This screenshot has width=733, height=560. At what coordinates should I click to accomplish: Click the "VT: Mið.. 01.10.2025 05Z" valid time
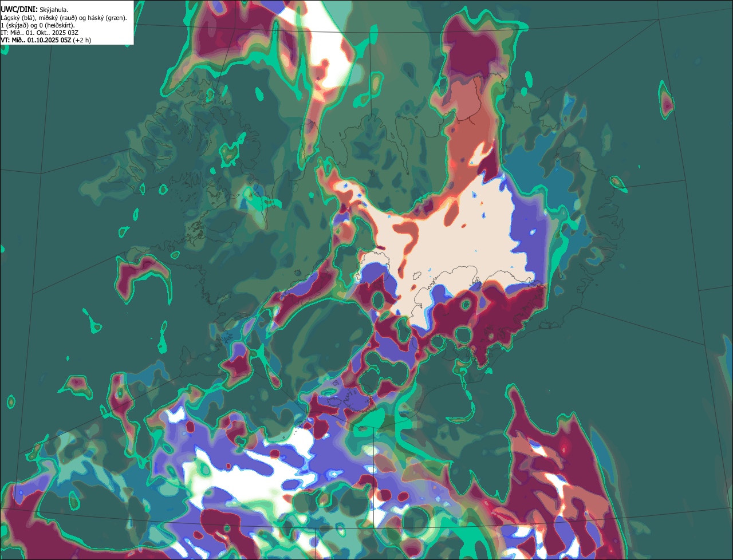point(36,40)
